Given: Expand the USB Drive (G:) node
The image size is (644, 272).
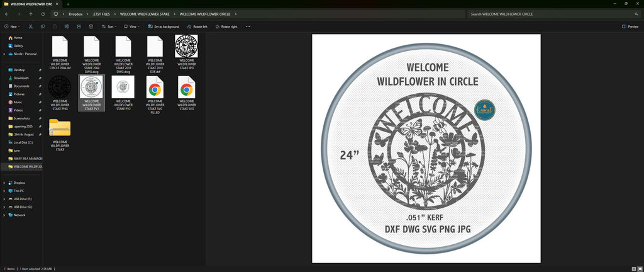Looking at the screenshot, I should coord(4,207).
